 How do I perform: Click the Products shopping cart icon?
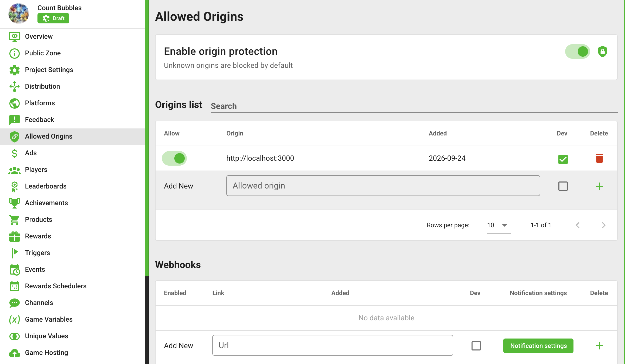coord(15,220)
